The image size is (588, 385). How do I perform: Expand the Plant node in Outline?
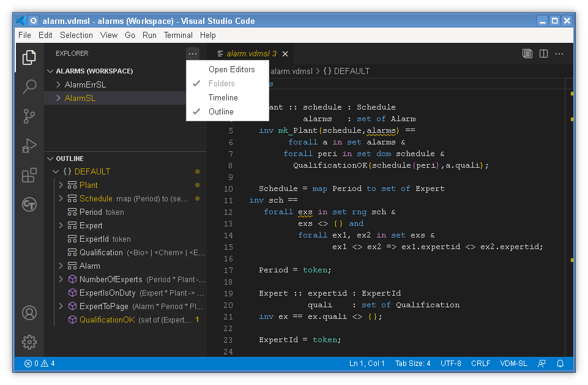(61, 185)
